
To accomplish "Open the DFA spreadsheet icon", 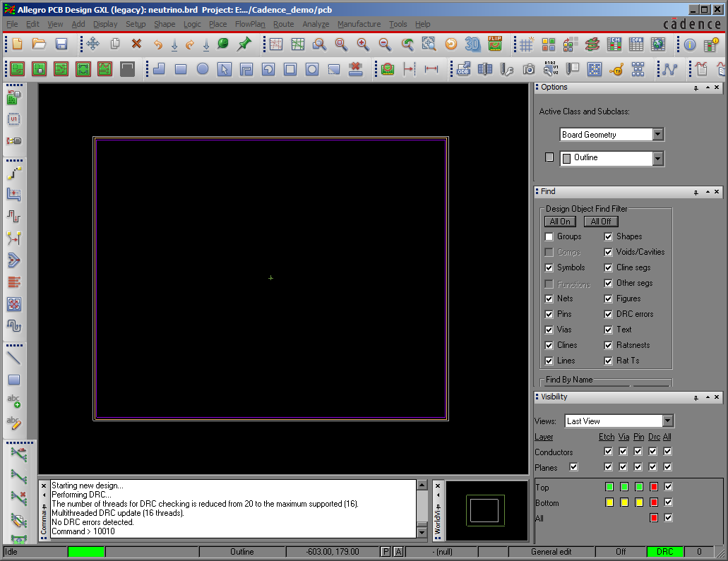I will pyautogui.click(x=636, y=44).
